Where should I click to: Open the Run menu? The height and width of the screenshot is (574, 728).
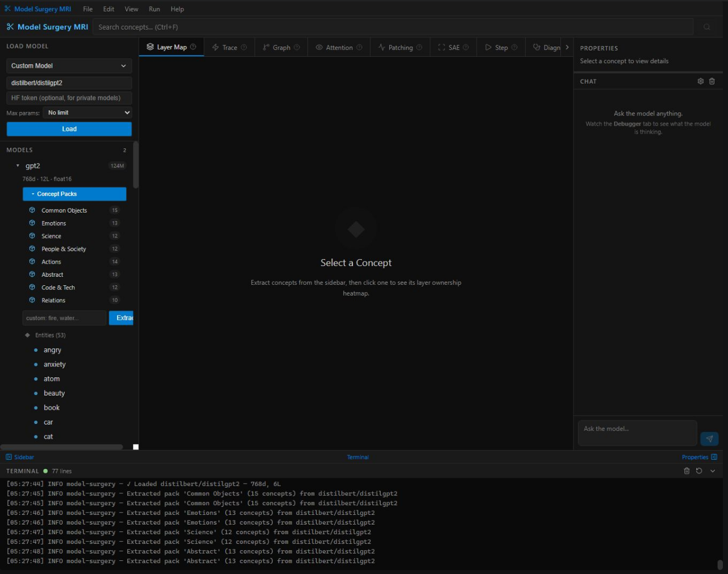coord(154,9)
